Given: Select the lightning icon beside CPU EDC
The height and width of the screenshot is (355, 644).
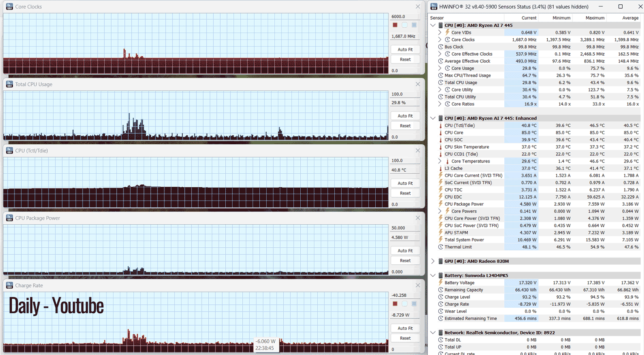Looking at the screenshot, I should tap(441, 197).
